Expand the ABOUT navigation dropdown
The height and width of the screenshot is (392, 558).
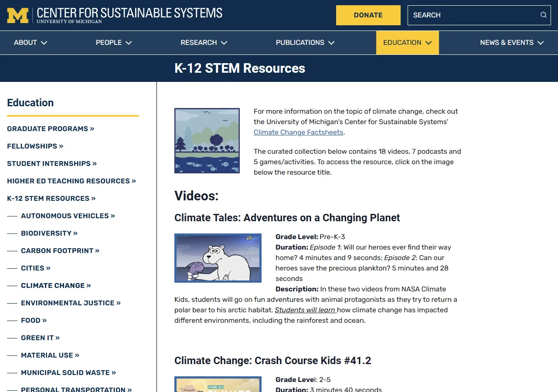pyautogui.click(x=30, y=42)
